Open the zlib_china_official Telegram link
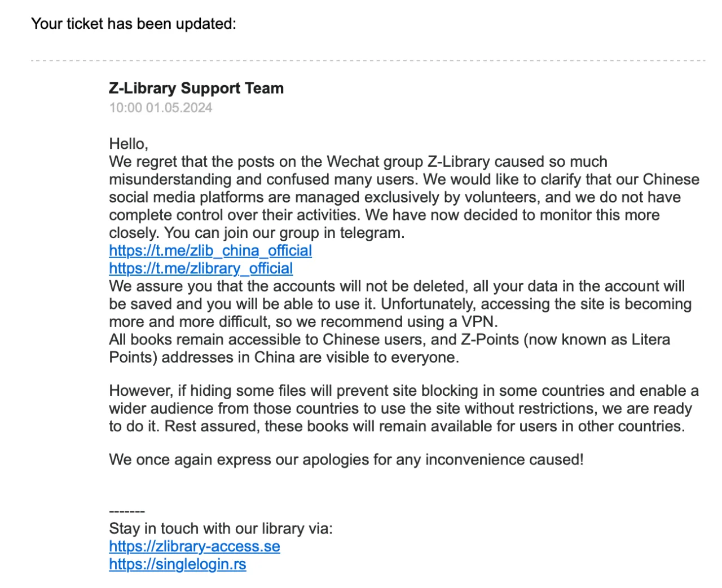Viewport: 722px width, 588px height. (210, 251)
